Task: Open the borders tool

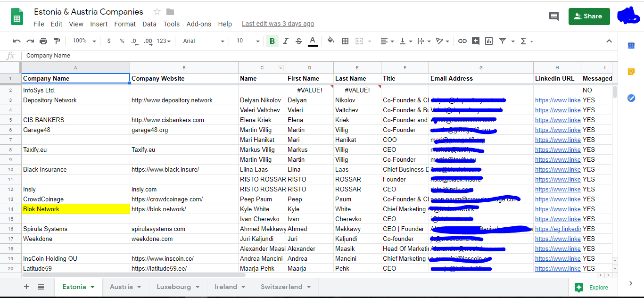Action: point(345,41)
